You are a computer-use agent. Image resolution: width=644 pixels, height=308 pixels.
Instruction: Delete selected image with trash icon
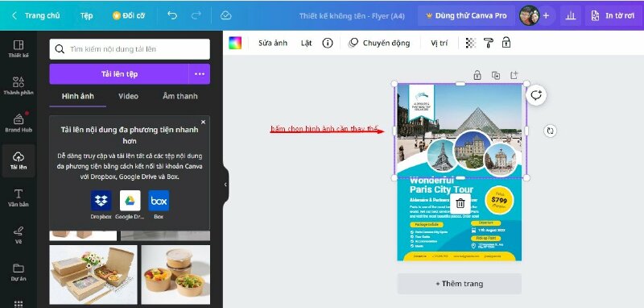[x=460, y=203]
